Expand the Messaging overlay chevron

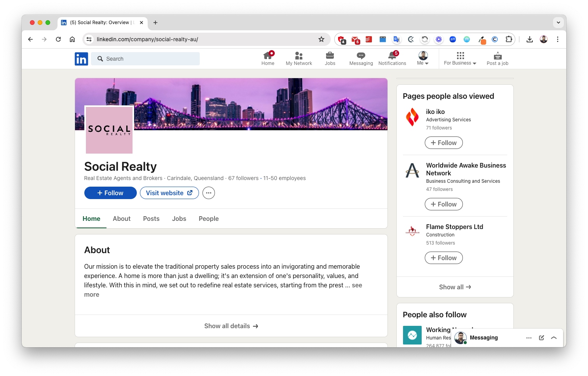[554, 338]
